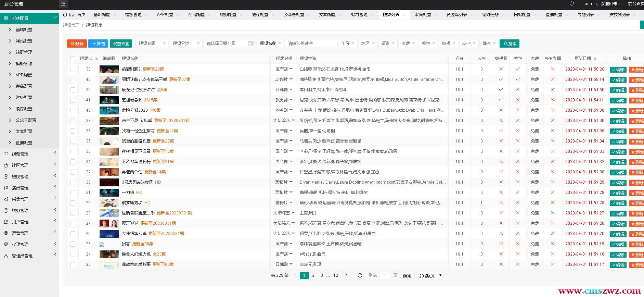The height and width of the screenshot is (297, 644).
Task: Open the 视频专题 dropdown filter
Action: tap(152, 44)
